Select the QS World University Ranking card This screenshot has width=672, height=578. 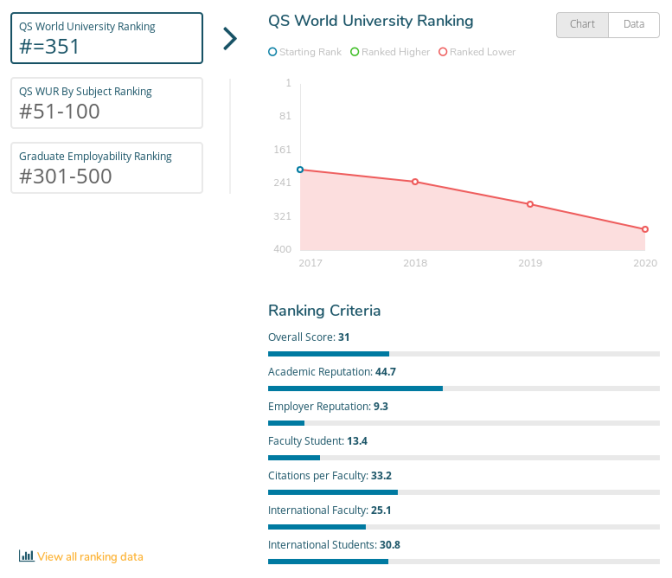(107, 38)
